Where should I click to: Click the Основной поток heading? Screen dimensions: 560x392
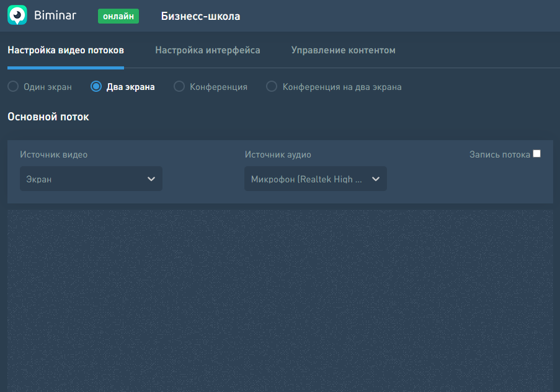pyautogui.click(x=48, y=117)
